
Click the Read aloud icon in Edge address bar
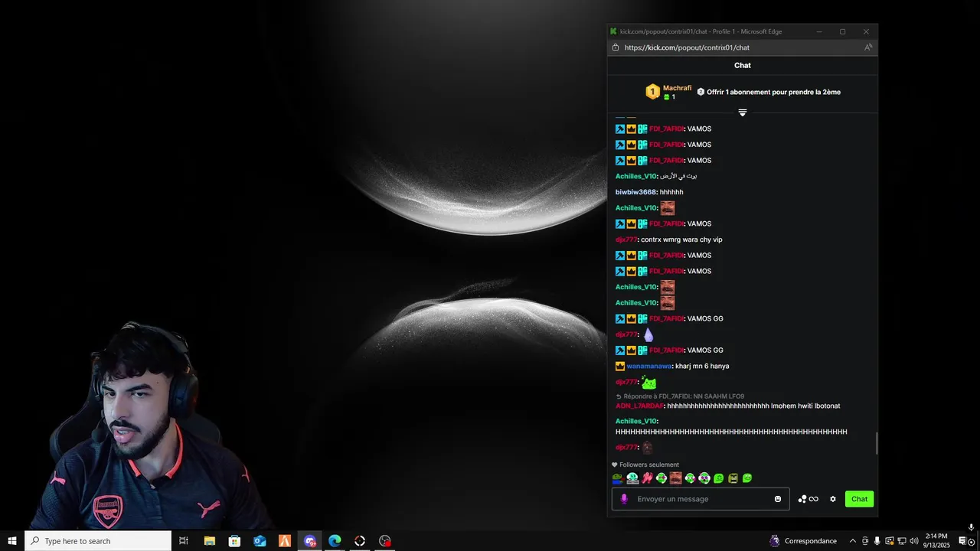867,47
